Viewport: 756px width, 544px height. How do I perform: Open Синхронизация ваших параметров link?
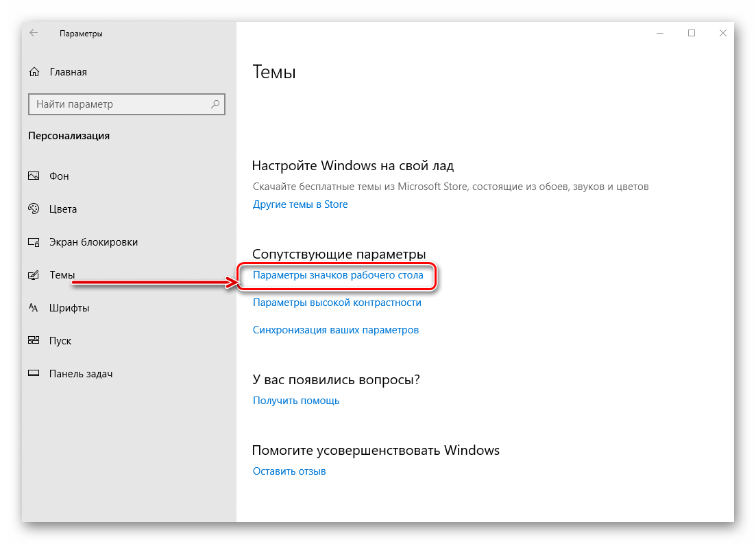tap(336, 330)
